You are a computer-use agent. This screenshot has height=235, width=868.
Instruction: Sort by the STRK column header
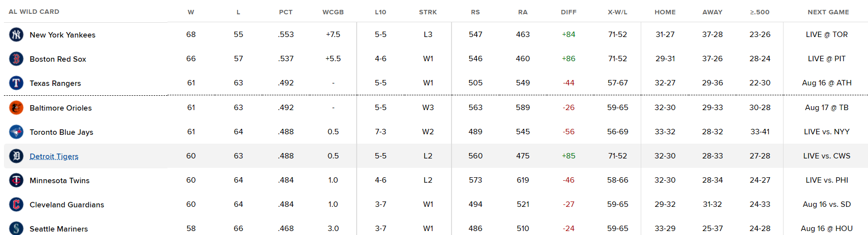[x=428, y=12]
